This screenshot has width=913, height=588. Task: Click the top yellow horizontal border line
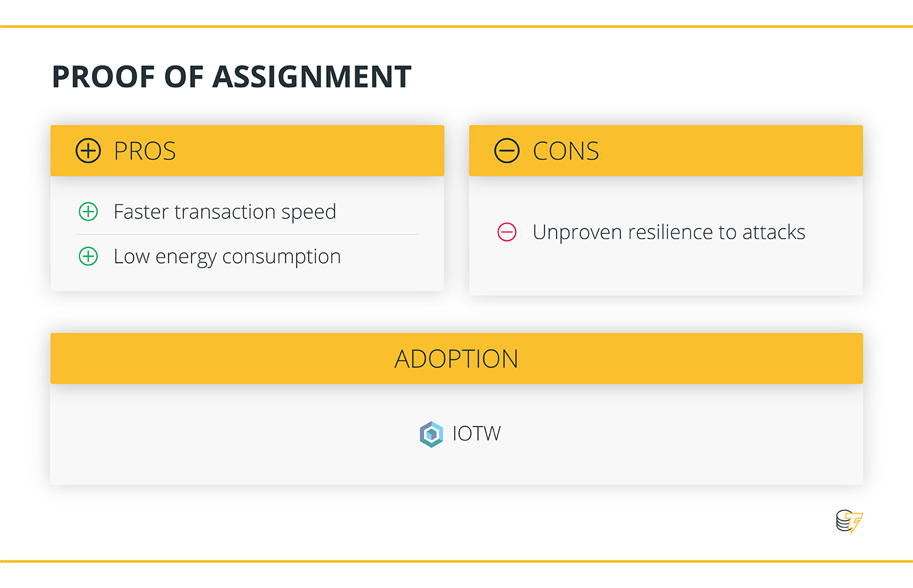pyautogui.click(x=456, y=26)
